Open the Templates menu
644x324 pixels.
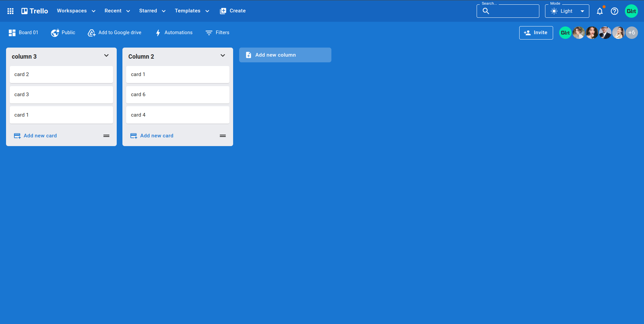click(192, 11)
